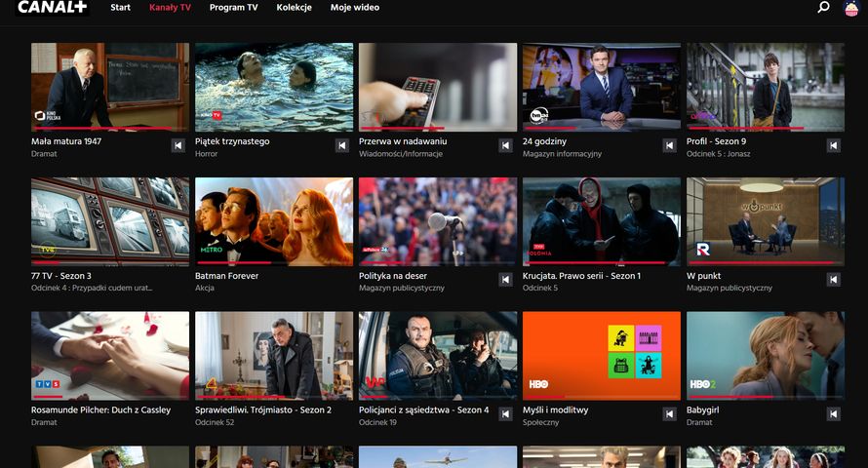The image size is (868, 468).
Task: Restart Piątek trzynastego from beginning
Action: (x=341, y=145)
